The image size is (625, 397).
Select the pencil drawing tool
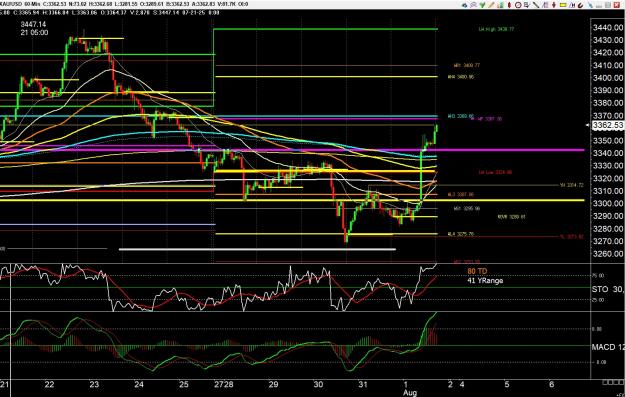click(x=492, y=5)
